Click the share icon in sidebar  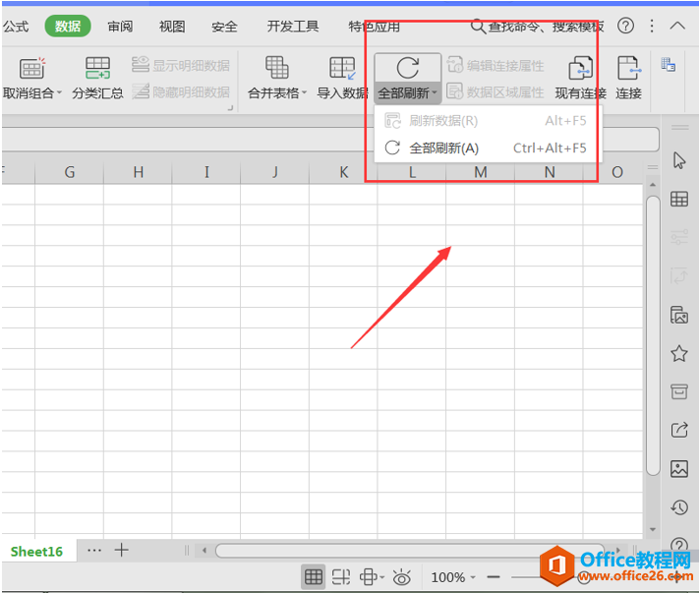(x=679, y=430)
